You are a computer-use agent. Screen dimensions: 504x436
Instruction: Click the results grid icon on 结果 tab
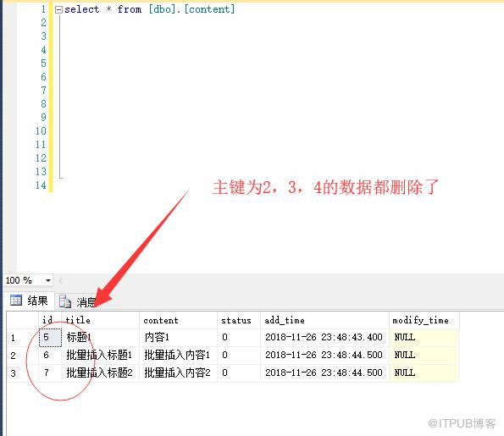[16, 300]
